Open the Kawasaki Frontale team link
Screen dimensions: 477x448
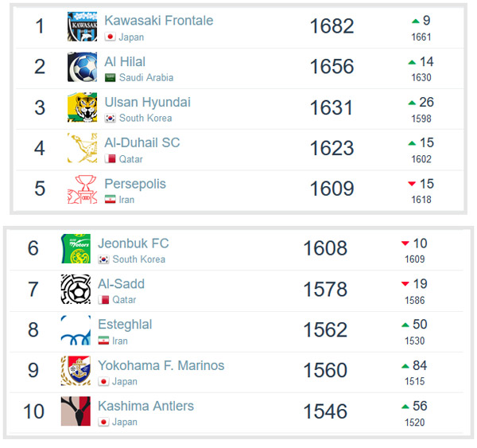158,20
